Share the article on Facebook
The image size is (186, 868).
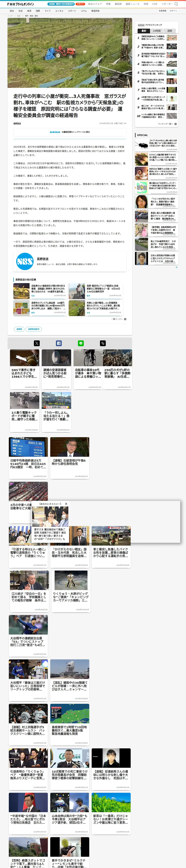click(x=59, y=343)
